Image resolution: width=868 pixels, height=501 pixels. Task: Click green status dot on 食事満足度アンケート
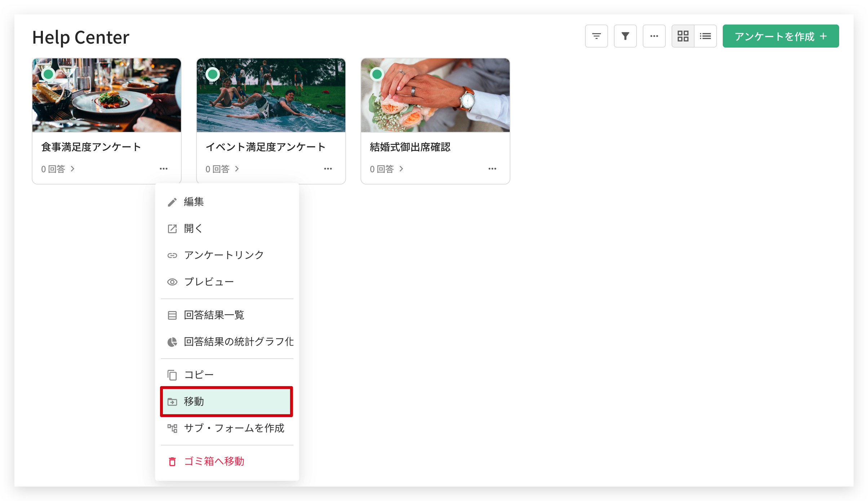click(48, 74)
